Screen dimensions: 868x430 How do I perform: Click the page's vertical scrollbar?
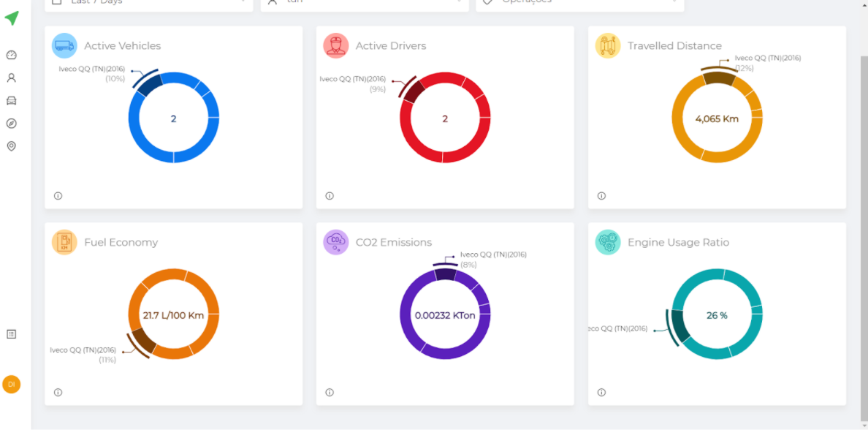864,219
